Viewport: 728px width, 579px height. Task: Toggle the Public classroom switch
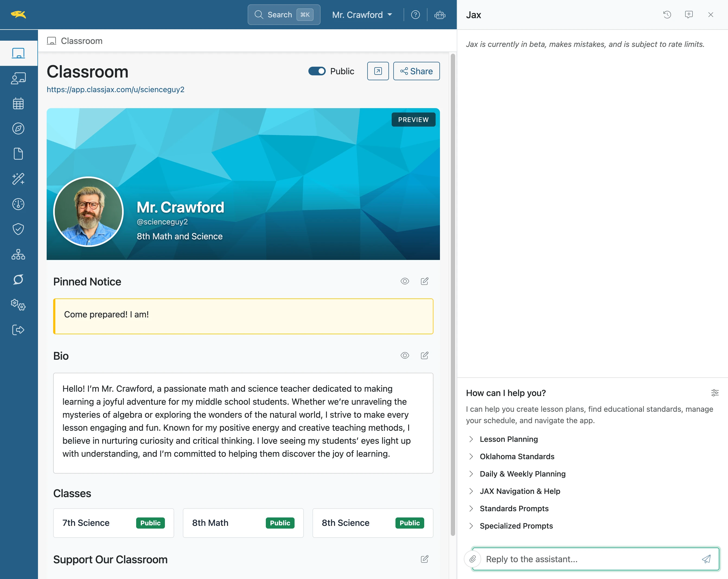click(317, 71)
